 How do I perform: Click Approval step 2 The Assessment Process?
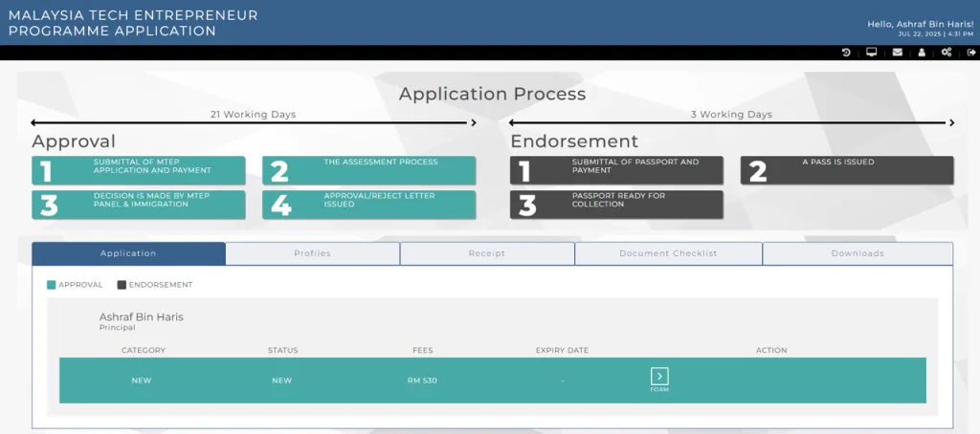pyautogui.click(x=368, y=170)
